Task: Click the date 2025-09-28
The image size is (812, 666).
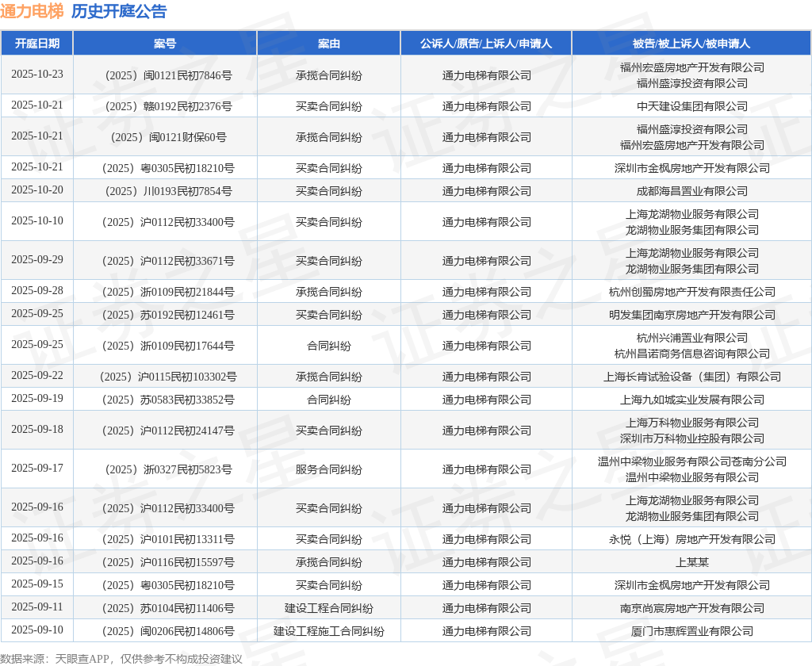Action: [x=36, y=290]
